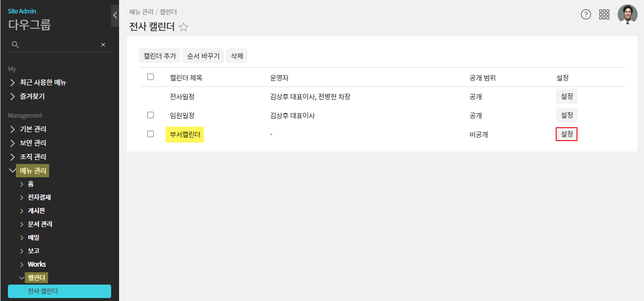
Task: Click the user profile avatar
Action: pos(627,14)
